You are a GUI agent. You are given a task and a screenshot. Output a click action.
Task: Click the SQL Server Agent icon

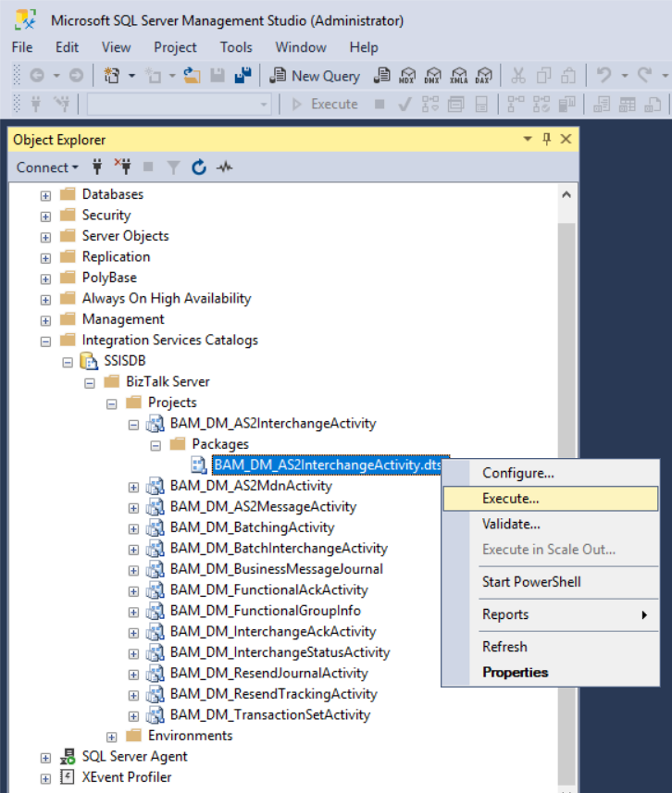pyautogui.click(x=68, y=757)
